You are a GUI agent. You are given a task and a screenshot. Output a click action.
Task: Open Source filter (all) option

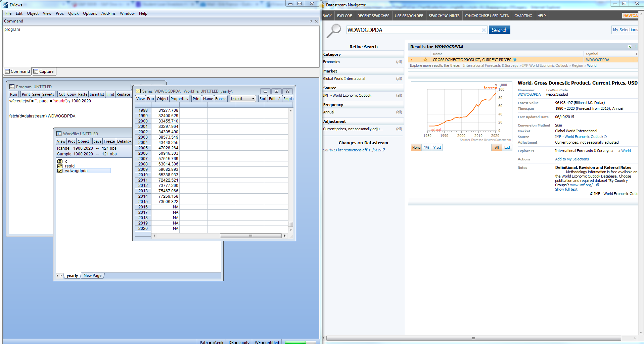pos(399,95)
